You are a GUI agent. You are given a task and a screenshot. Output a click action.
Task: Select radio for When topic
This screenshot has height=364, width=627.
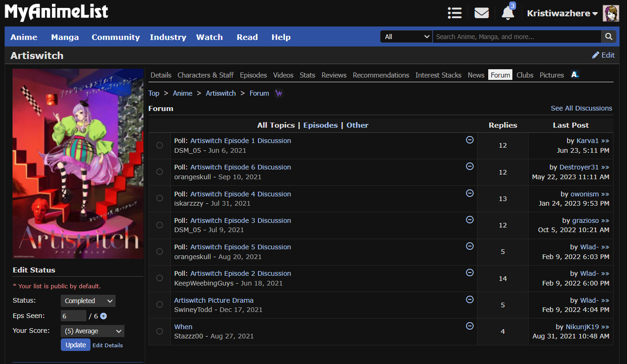[x=160, y=331]
